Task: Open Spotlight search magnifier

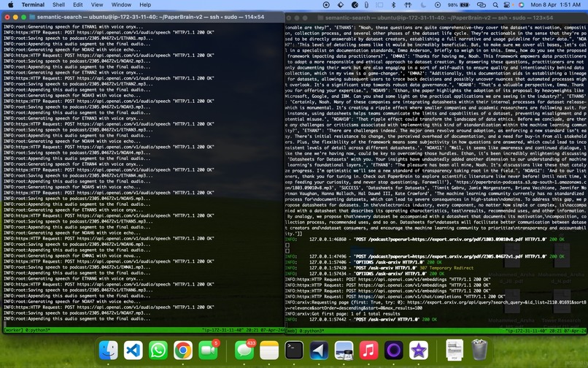Action: (x=495, y=5)
